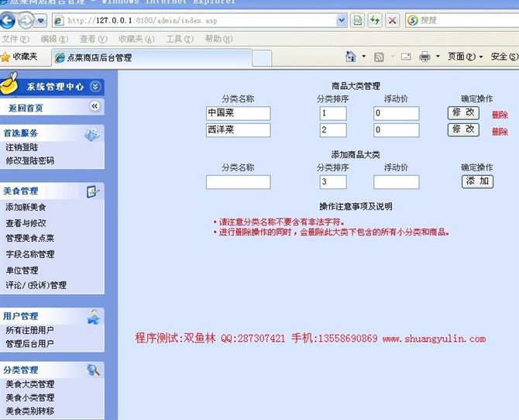Screen dimensions: 519x420
Task: Open the 文件(F) menu
Action: pyautogui.click(x=15, y=39)
